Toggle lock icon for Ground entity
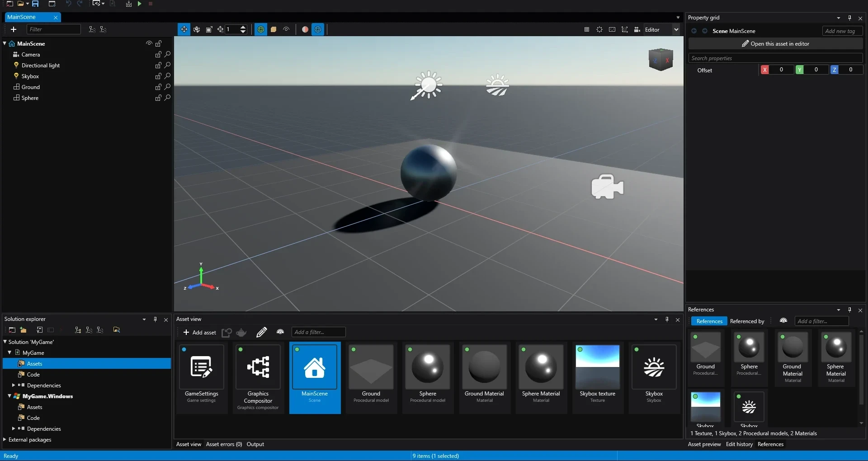The width and height of the screenshot is (868, 461). click(158, 87)
